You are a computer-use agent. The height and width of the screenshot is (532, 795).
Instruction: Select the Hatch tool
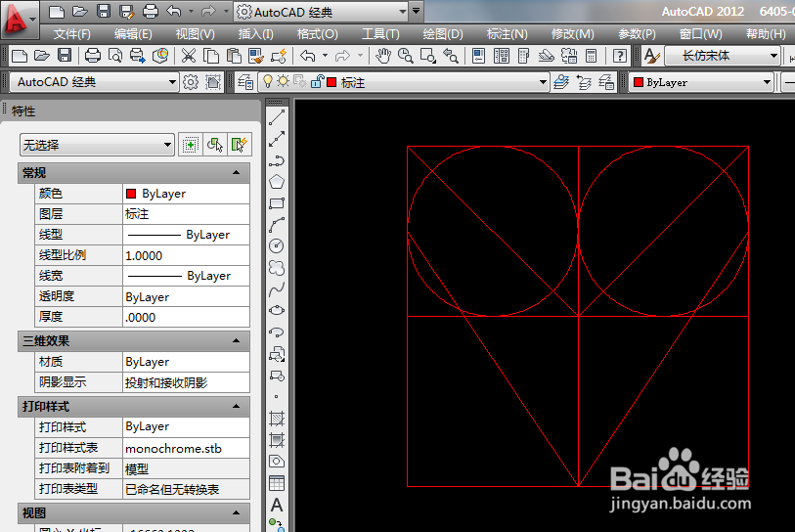277,419
